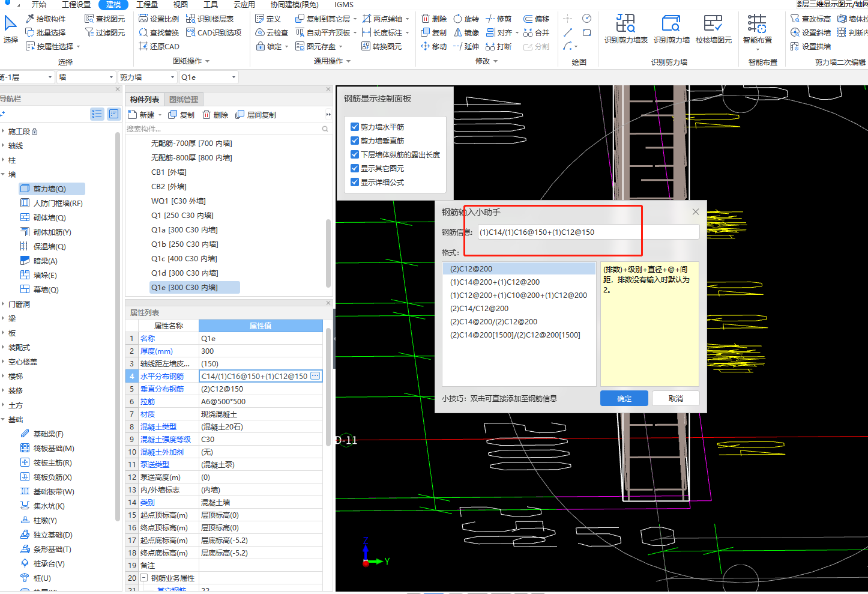Open the 视图 ribbon tab
Screen dimensions: 868x594
(x=180, y=4)
